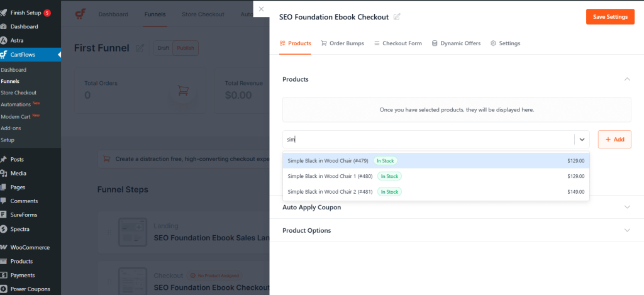Viewport: 644px width, 295px height.
Task: Click the empty products placeholder message
Action: pyautogui.click(x=457, y=109)
